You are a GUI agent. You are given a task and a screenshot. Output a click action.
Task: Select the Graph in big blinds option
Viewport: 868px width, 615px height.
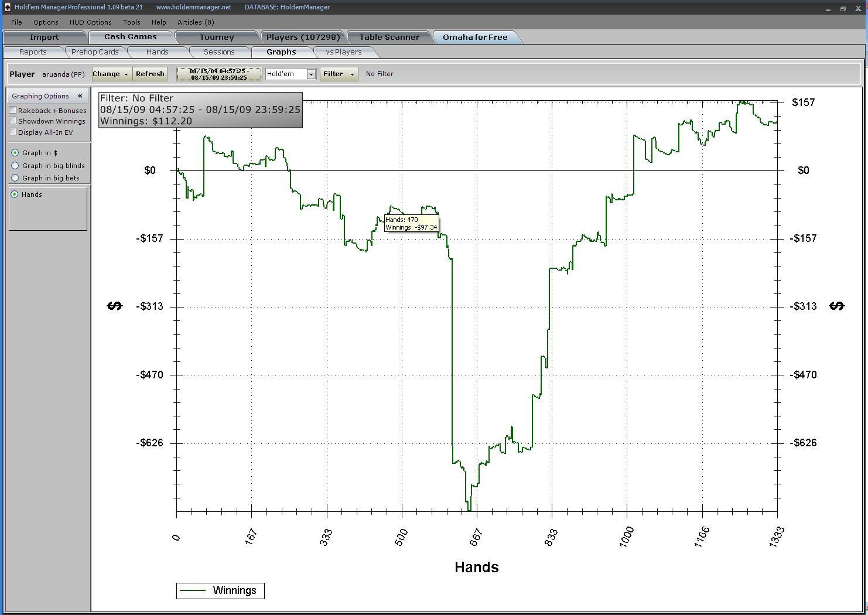[15, 166]
